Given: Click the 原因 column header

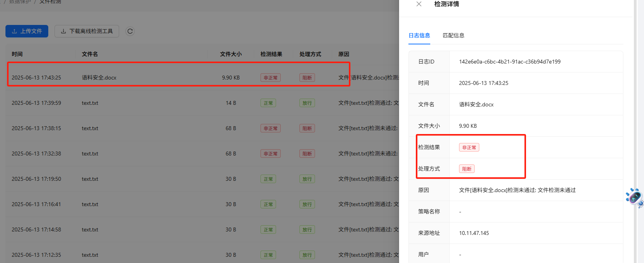Looking at the screenshot, I should [344, 54].
